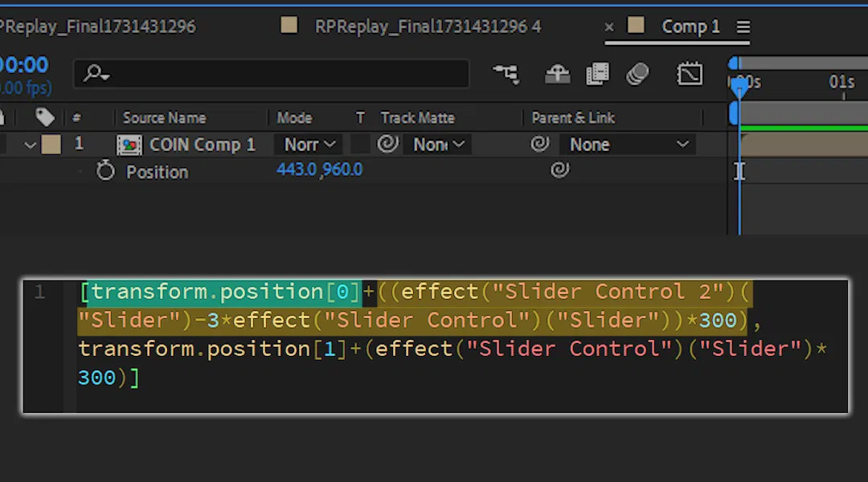The height and width of the screenshot is (482, 868).
Task: Click the current time indicator playhead
Action: [x=739, y=87]
